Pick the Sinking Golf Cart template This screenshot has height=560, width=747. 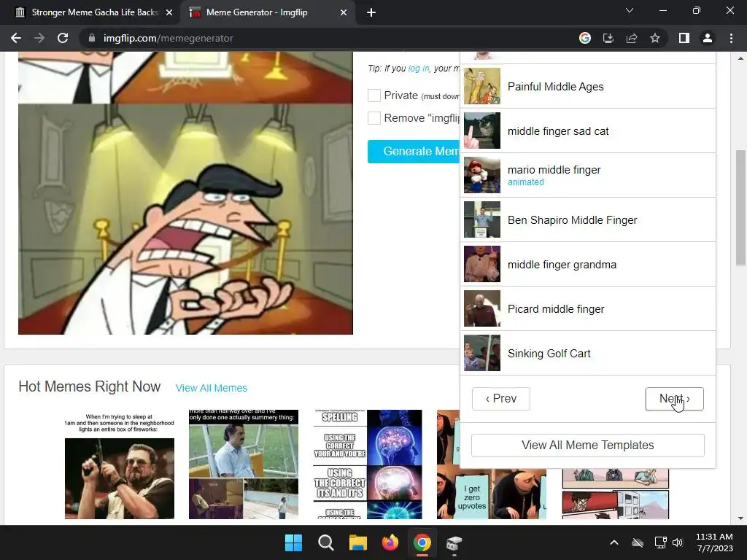click(588, 354)
